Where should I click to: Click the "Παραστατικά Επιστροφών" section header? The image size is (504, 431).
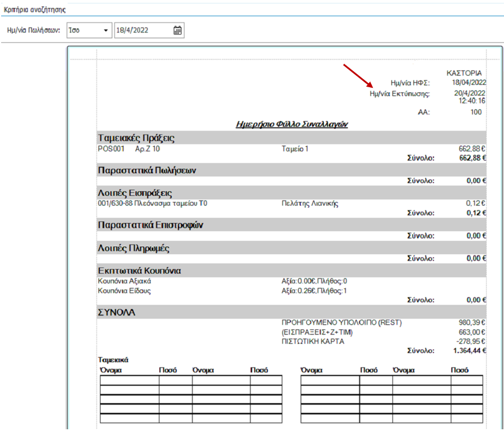point(150,225)
